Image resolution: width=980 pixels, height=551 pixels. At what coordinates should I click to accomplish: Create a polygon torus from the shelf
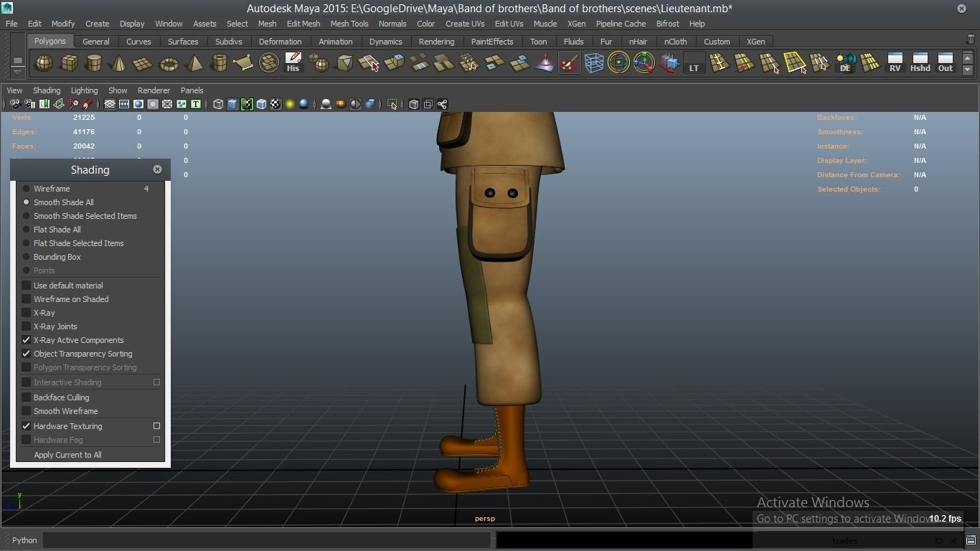pos(169,63)
